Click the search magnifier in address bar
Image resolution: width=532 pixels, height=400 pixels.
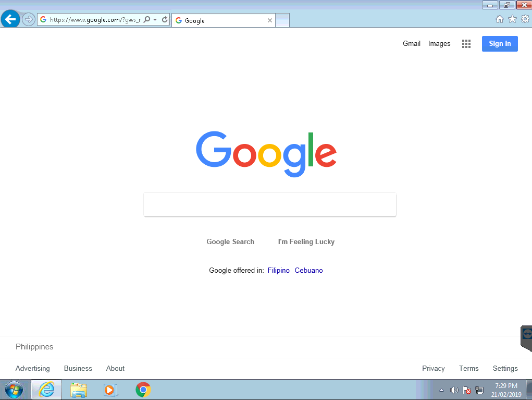146,20
